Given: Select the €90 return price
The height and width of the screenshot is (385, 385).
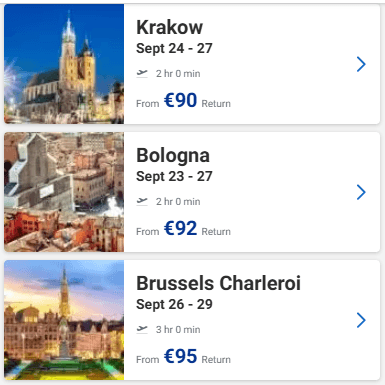Looking at the screenshot, I should coord(180,100).
